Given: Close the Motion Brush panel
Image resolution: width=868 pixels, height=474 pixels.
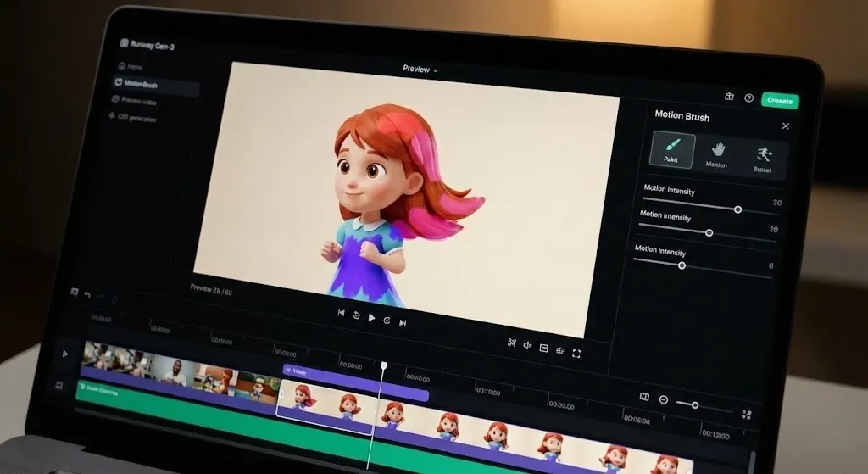Looking at the screenshot, I should pos(785,126).
